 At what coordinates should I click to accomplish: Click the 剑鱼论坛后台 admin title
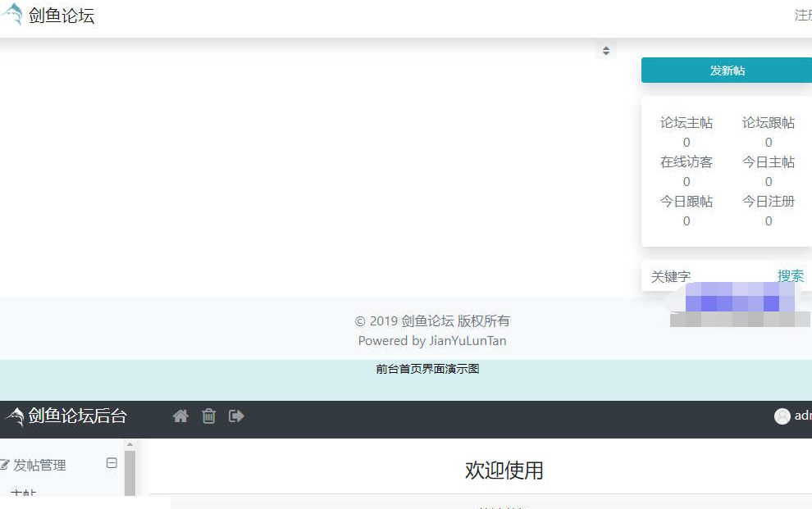(x=78, y=416)
